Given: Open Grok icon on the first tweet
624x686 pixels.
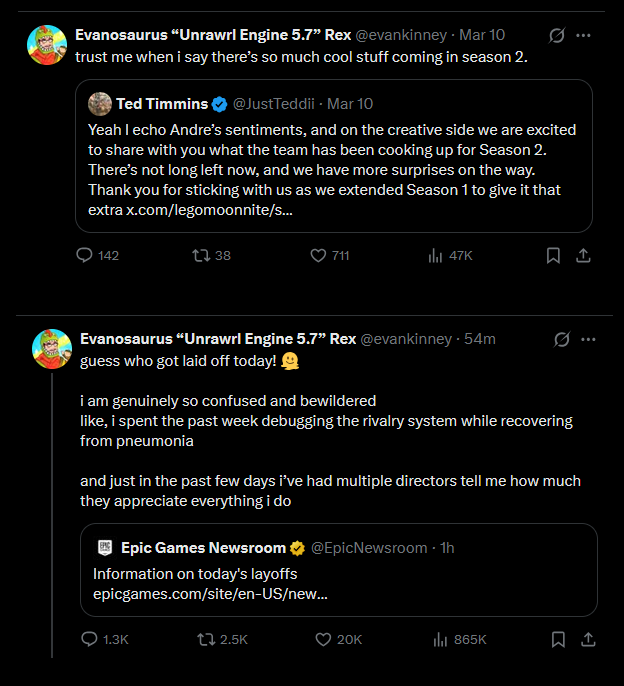Looking at the screenshot, I should (x=558, y=35).
